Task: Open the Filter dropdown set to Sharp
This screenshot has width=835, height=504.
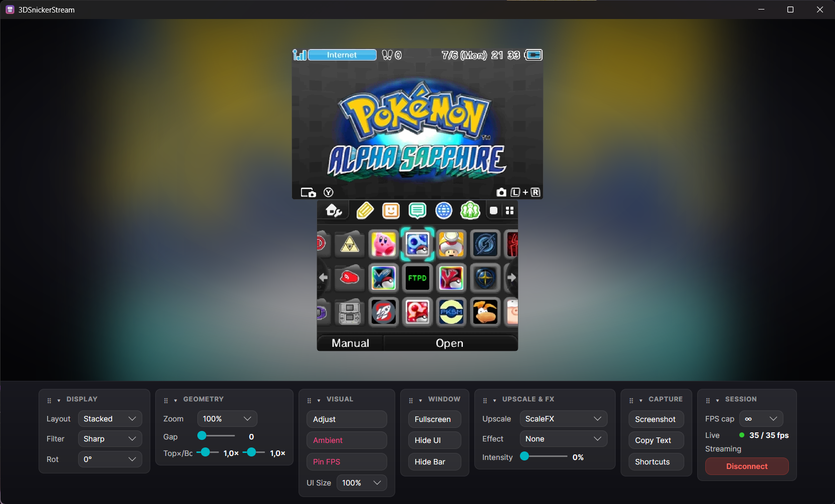Action: (110, 439)
